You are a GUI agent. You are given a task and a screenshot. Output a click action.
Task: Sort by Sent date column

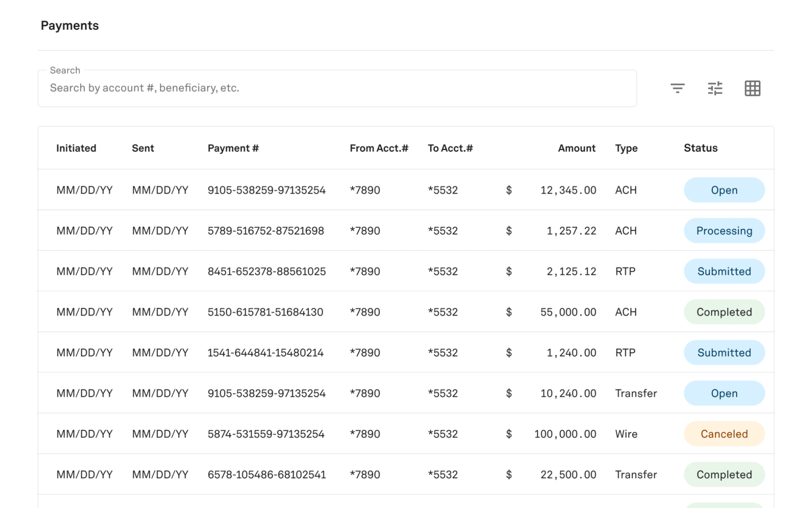(x=143, y=148)
